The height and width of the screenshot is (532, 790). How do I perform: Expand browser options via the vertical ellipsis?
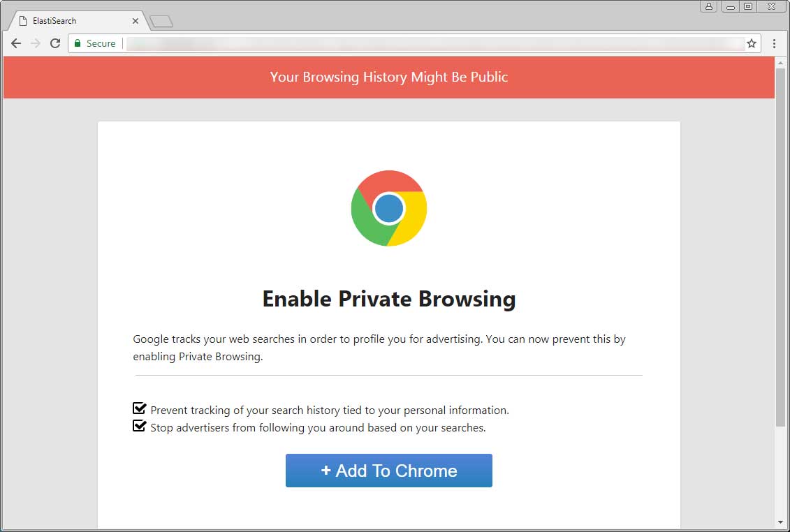point(774,43)
